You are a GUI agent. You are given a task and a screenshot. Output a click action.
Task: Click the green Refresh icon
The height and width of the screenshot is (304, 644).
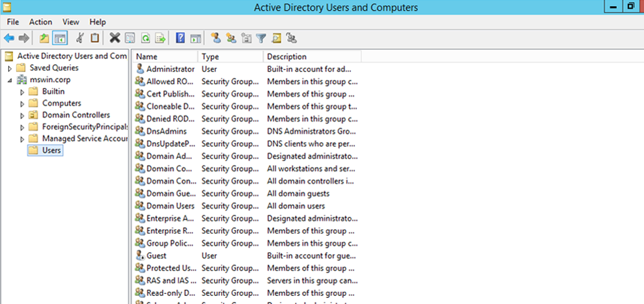146,39
